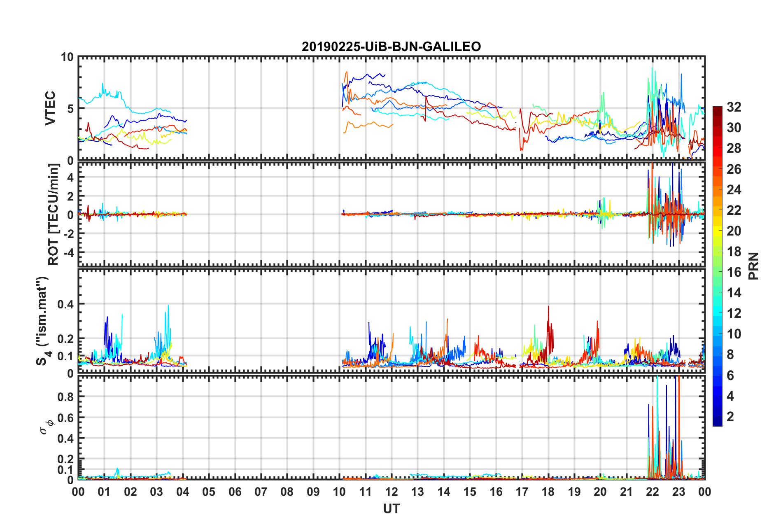Click colorbar tick label 28
This screenshot has width=783, height=532.
734,148
